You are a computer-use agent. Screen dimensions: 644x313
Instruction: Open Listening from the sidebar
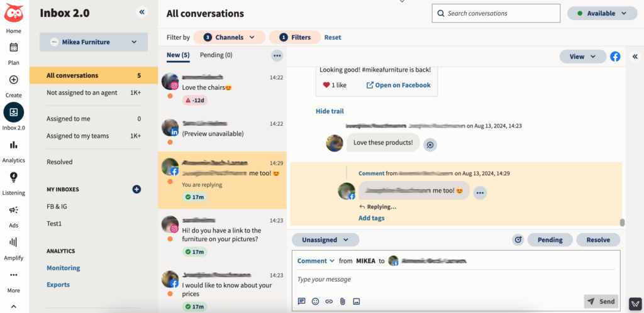coord(14,184)
